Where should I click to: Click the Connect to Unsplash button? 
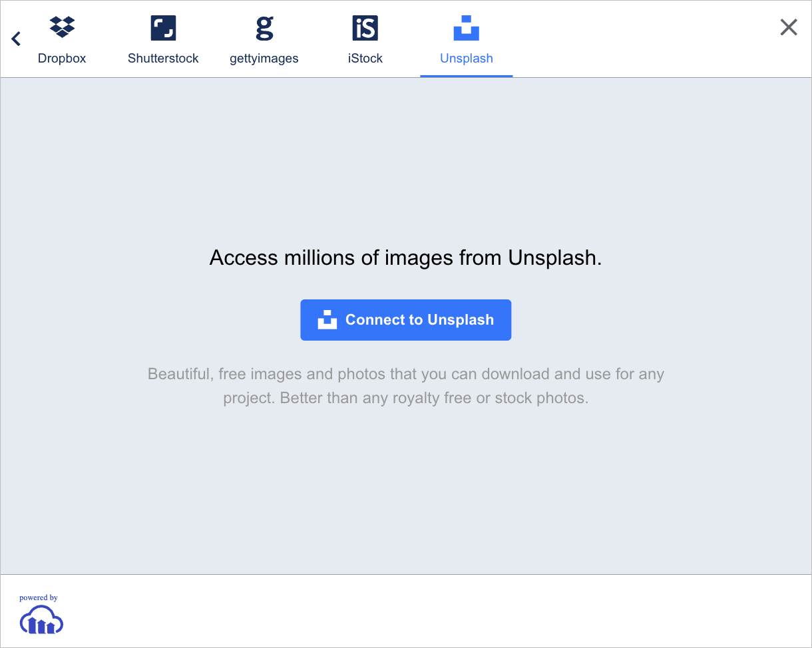pyautogui.click(x=406, y=320)
